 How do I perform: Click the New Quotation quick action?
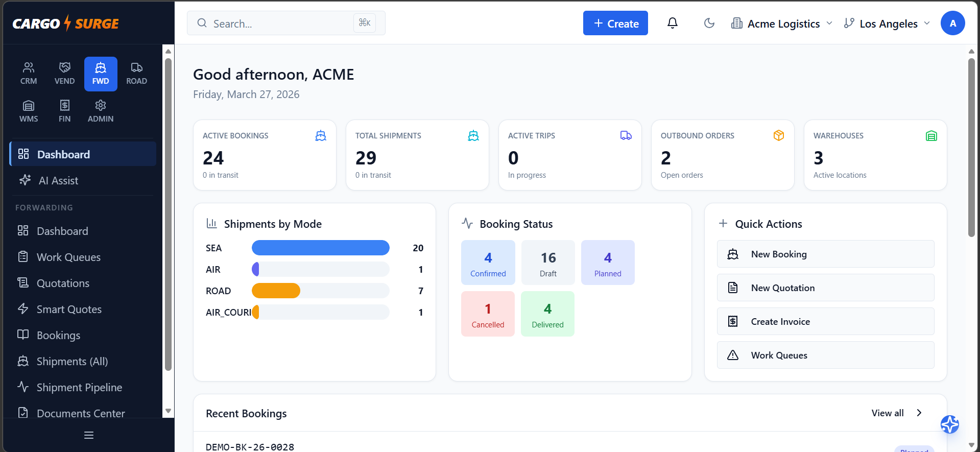click(825, 288)
